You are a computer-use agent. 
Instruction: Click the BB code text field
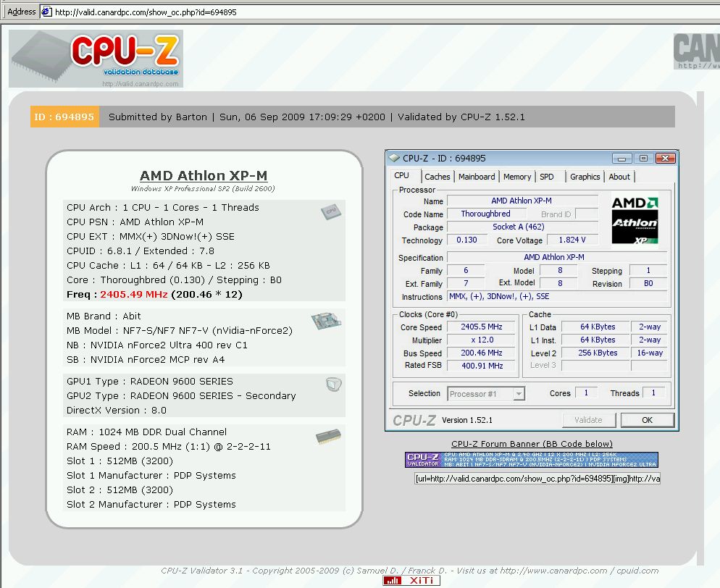537,479
